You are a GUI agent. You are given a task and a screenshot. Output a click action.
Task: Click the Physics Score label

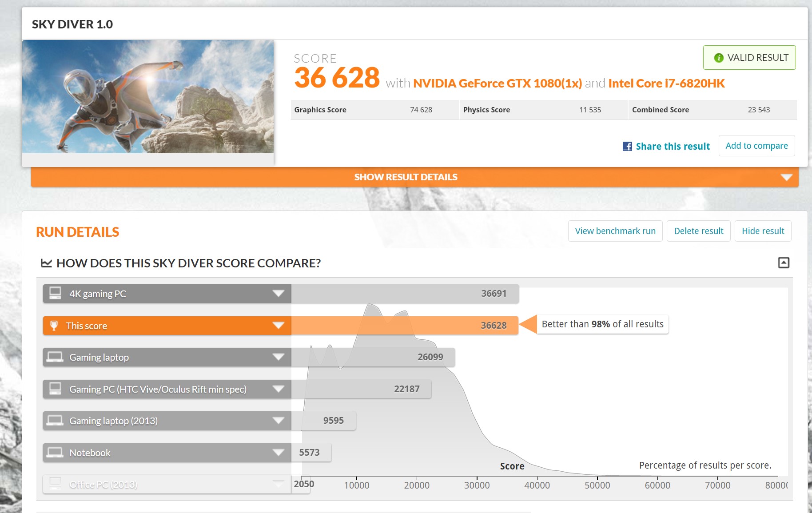click(x=486, y=110)
